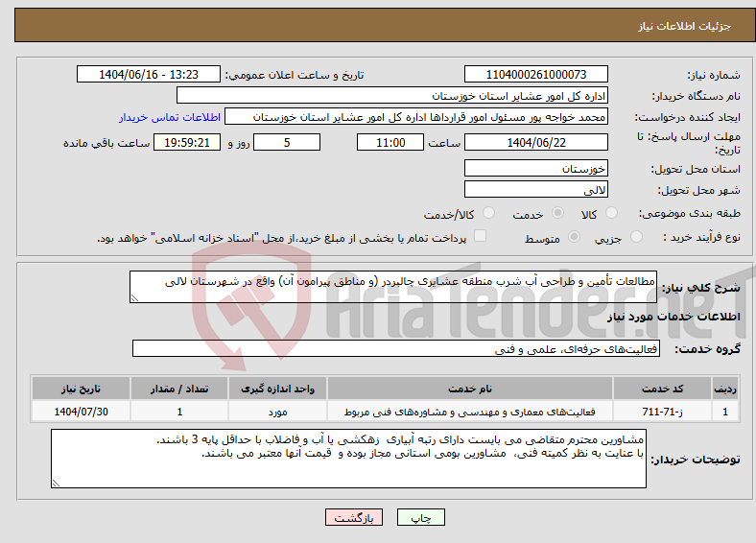Screen dimensions: 756x543
Task: Click the announcement date field 1404/06/16 - 13:23
Action: click(149, 74)
